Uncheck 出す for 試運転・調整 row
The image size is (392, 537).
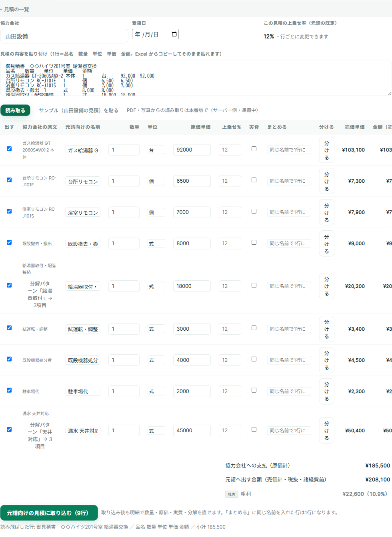click(x=9, y=328)
